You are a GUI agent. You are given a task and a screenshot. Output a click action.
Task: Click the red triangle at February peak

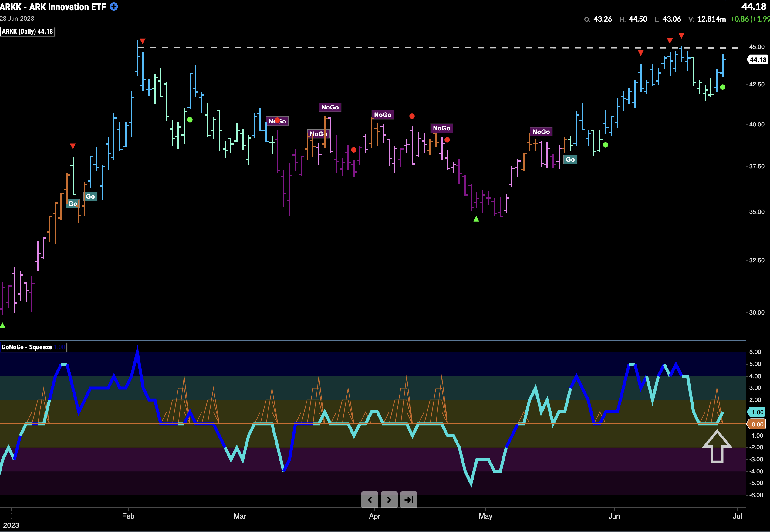pos(143,41)
